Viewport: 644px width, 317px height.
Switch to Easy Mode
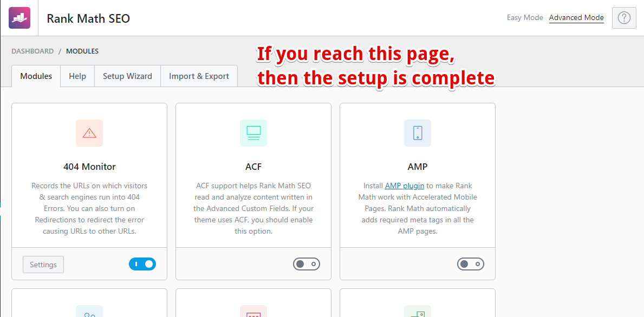click(525, 18)
